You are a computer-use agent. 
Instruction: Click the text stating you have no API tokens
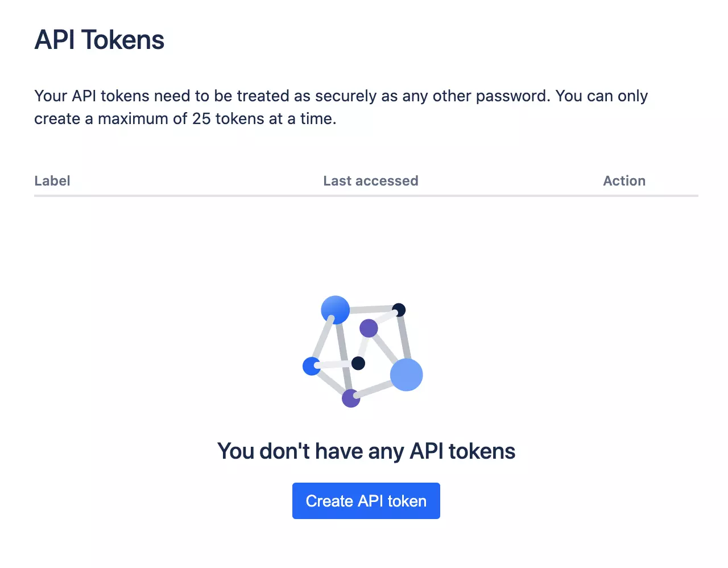(x=366, y=450)
